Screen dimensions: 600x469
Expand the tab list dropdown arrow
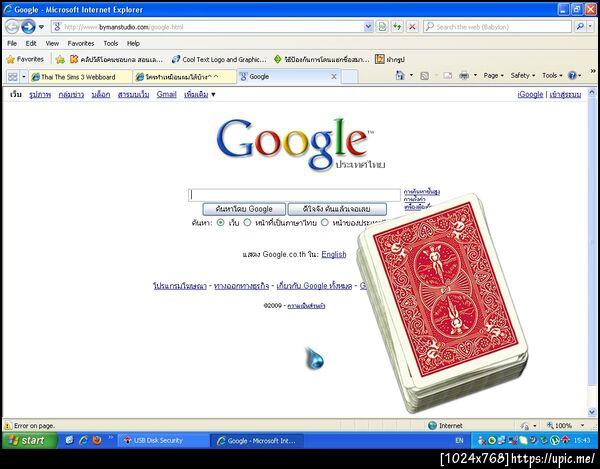coord(24,77)
